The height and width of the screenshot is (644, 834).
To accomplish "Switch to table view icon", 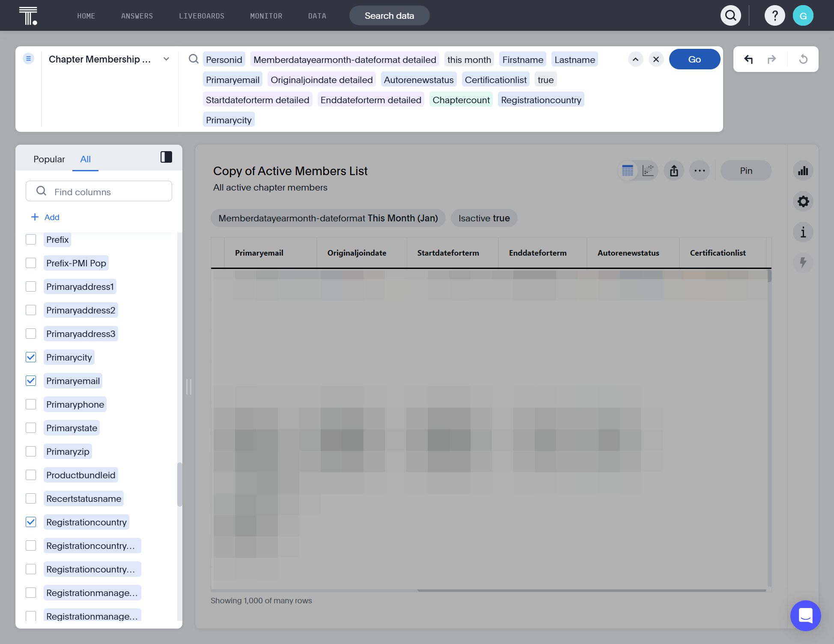I will [628, 171].
